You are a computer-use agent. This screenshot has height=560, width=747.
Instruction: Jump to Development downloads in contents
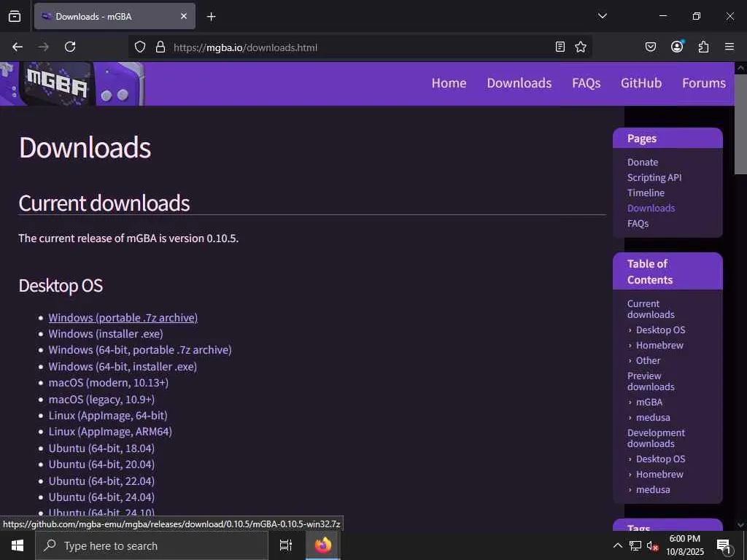coord(656,438)
